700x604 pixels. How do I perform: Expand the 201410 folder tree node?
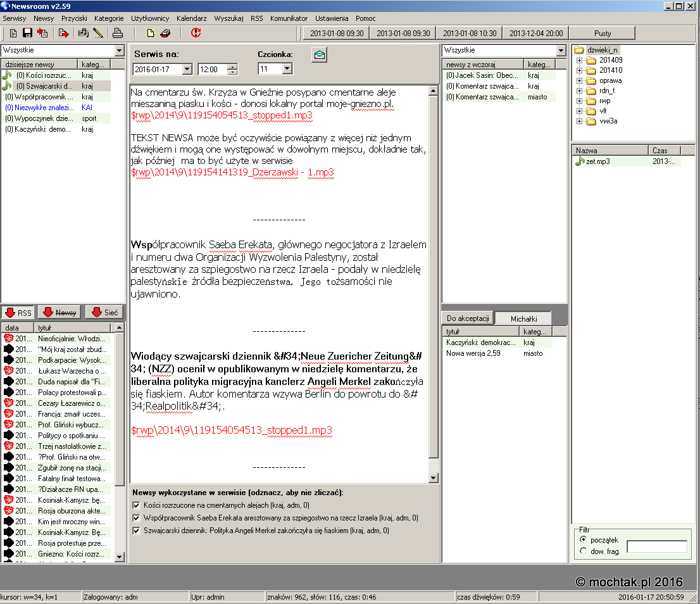point(580,70)
